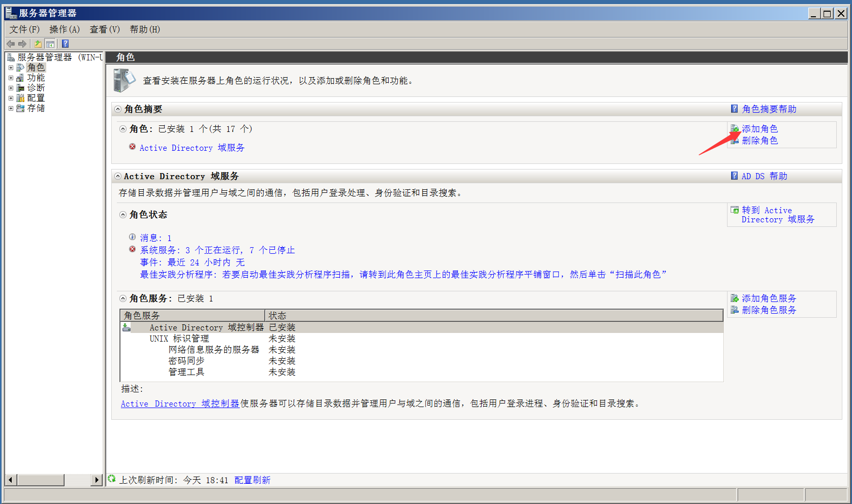Click the 添加角色服务 icon
This screenshot has width=852, height=504.
tap(735, 298)
